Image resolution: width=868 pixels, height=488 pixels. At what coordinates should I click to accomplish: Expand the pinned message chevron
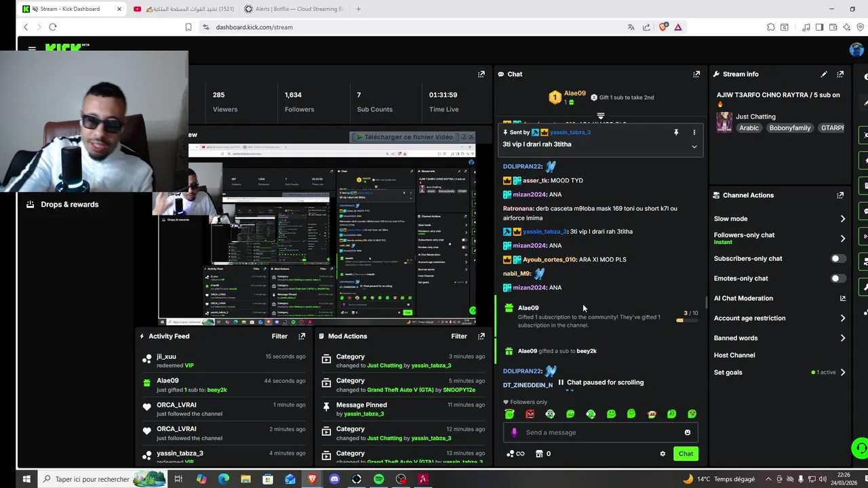[x=694, y=146]
